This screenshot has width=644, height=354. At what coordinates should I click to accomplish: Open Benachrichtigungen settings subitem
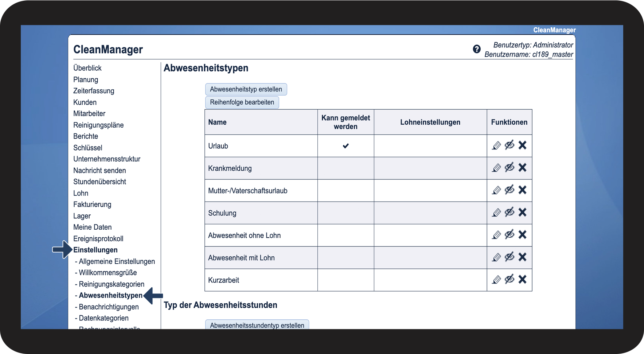(109, 307)
